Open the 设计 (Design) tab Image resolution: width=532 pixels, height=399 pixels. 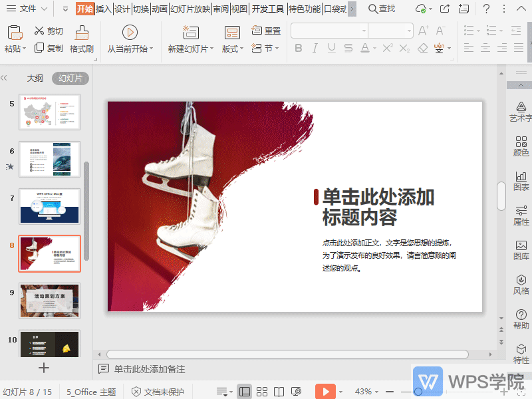click(122, 9)
